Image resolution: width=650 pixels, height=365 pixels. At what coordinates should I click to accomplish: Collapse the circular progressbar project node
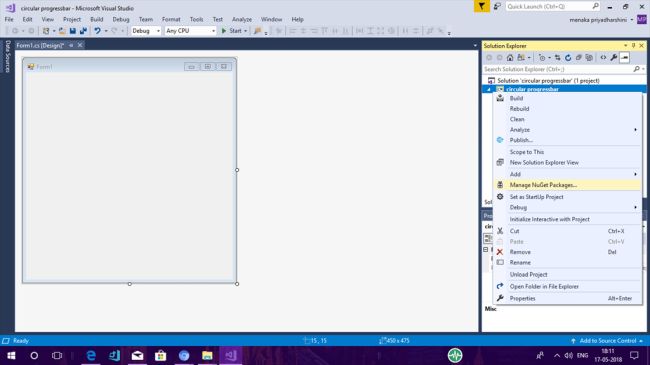click(489, 89)
